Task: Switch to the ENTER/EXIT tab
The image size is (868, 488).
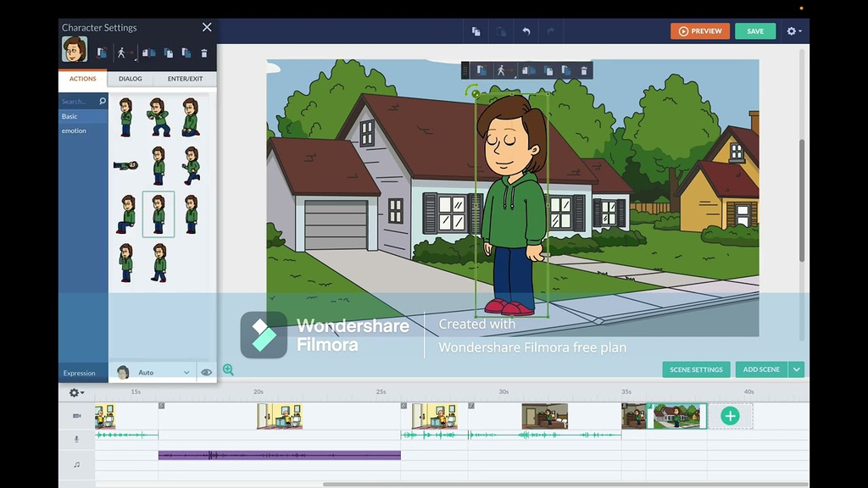Action: coord(185,79)
